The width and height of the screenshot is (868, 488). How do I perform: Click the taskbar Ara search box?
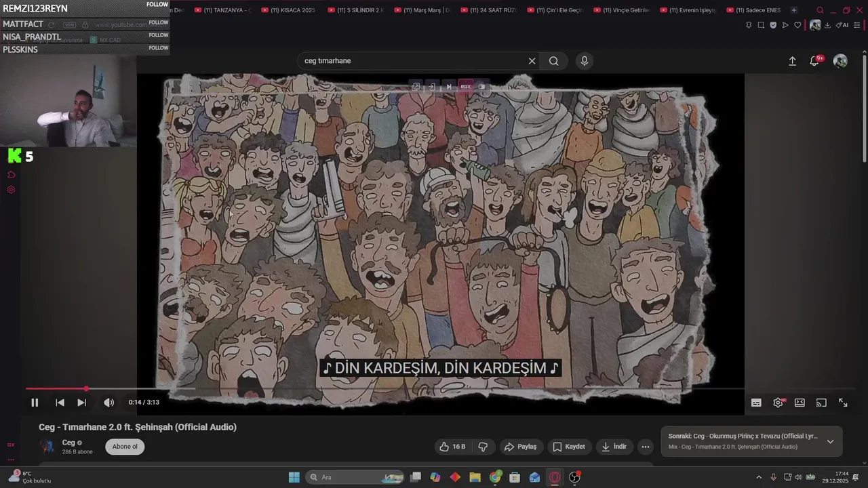(355, 477)
